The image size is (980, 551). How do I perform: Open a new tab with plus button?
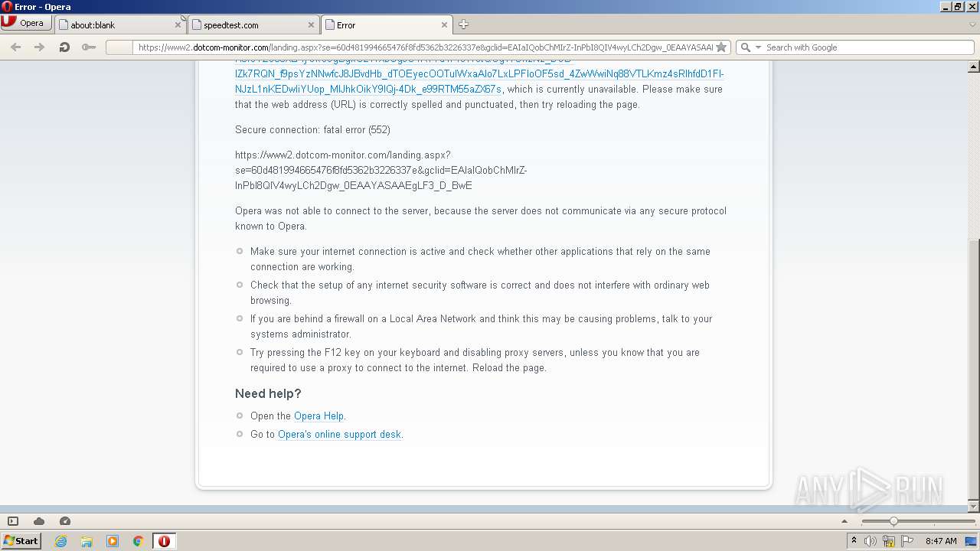coord(463,24)
